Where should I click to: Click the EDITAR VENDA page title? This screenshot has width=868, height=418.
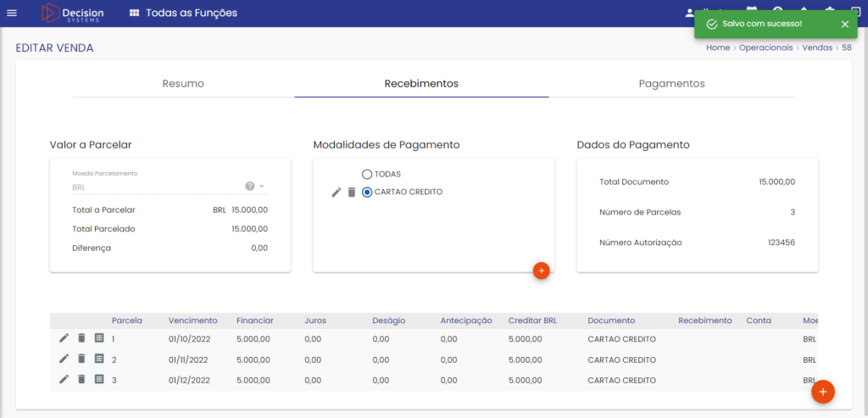point(54,47)
